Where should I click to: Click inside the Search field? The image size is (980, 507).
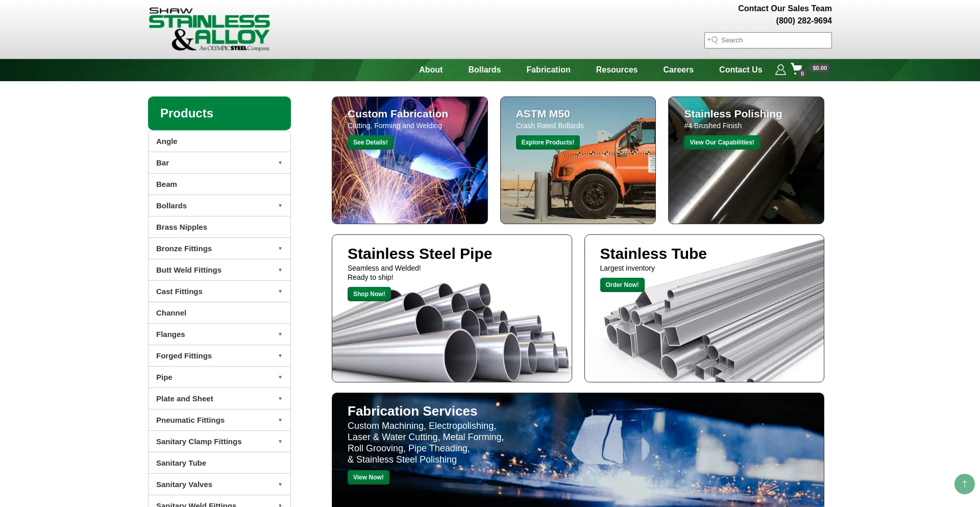point(771,40)
